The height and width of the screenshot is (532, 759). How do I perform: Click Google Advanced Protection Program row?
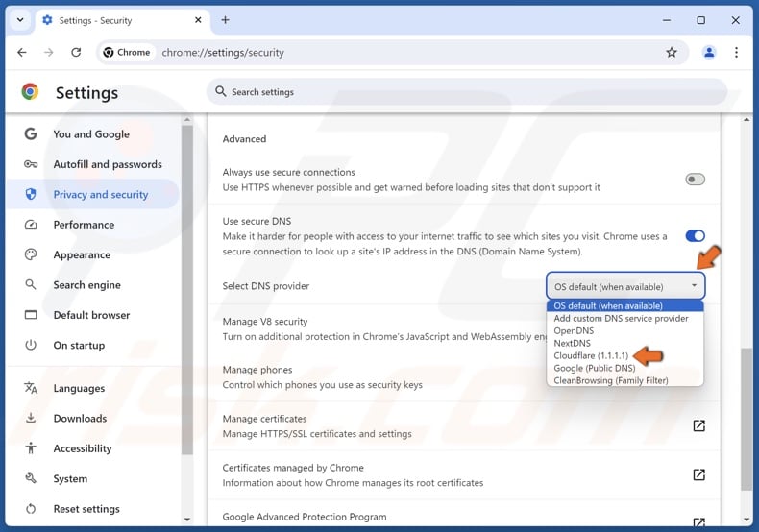click(464, 513)
